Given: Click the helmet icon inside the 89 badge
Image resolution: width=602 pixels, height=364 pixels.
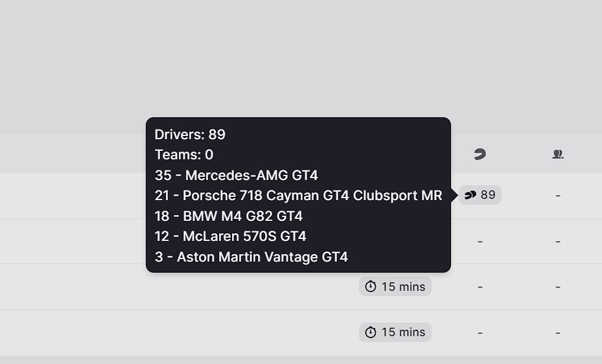Looking at the screenshot, I should coord(470,195).
